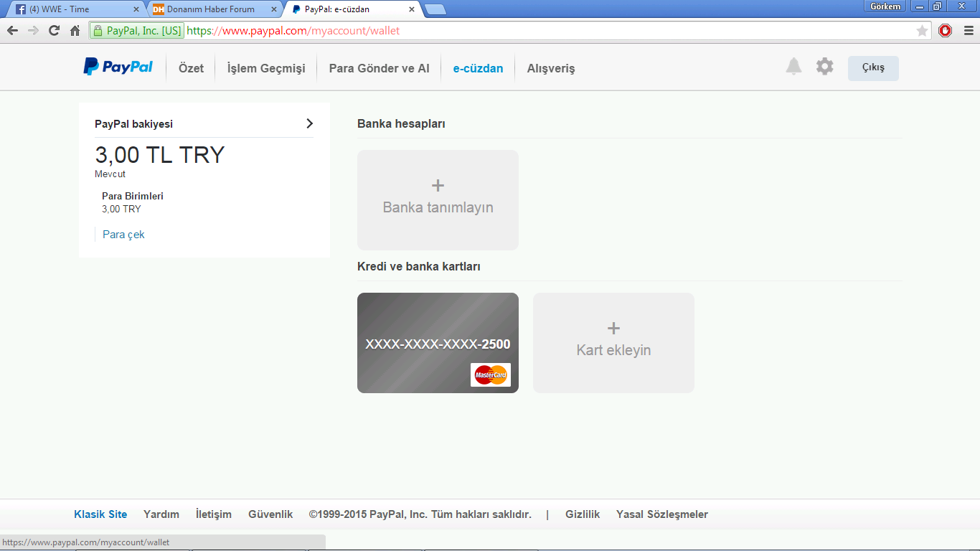The image size is (980, 551).
Task: Expand PayPal bakiyesi chevron arrow
Action: tap(309, 123)
